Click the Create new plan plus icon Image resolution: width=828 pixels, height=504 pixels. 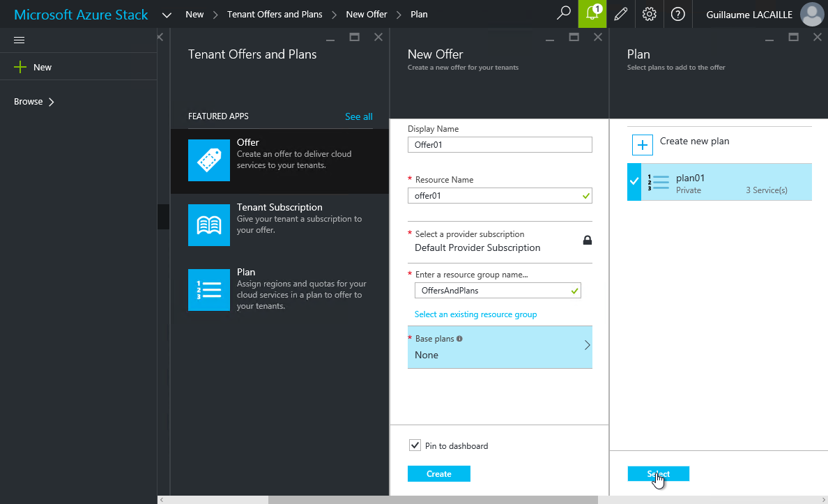pyautogui.click(x=642, y=145)
